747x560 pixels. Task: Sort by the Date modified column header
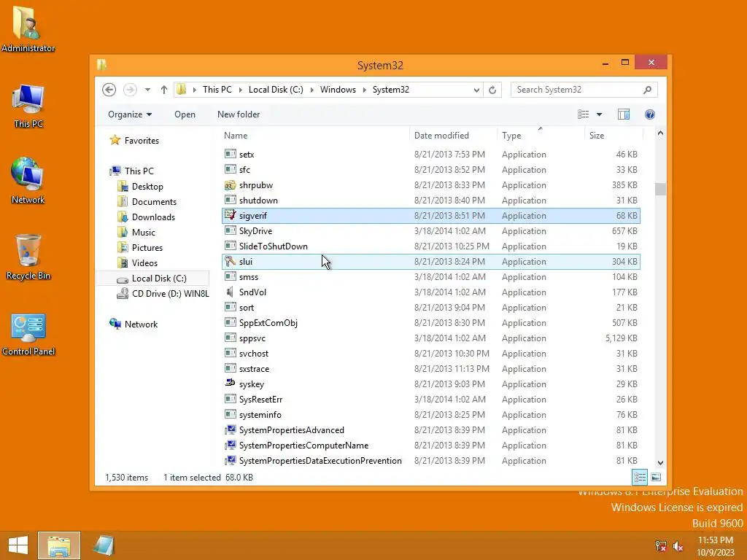tap(453, 135)
